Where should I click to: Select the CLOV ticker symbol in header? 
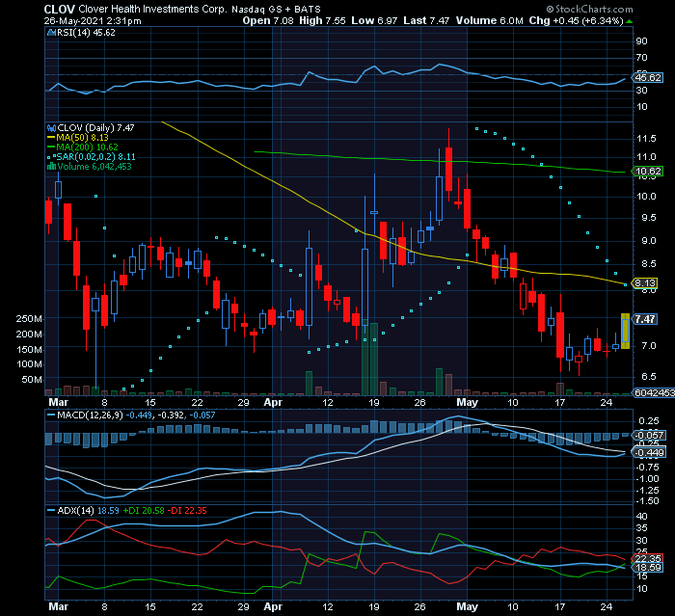tap(60, 9)
